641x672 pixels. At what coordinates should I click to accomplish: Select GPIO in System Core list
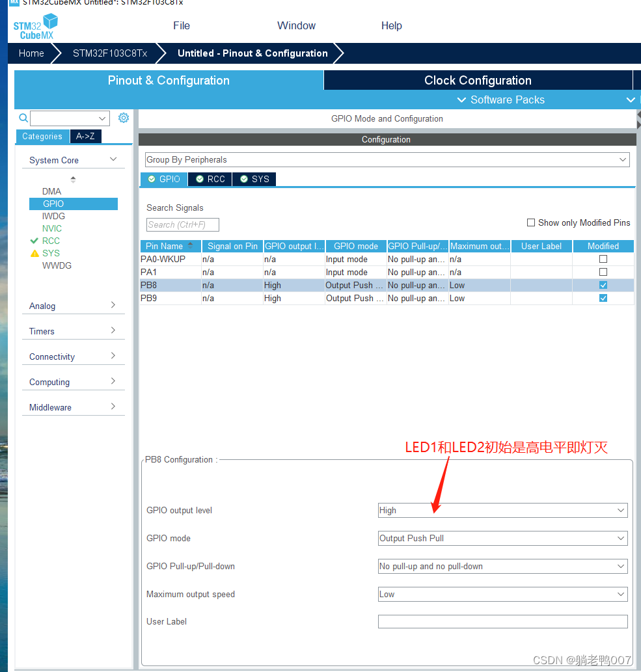[74, 204]
